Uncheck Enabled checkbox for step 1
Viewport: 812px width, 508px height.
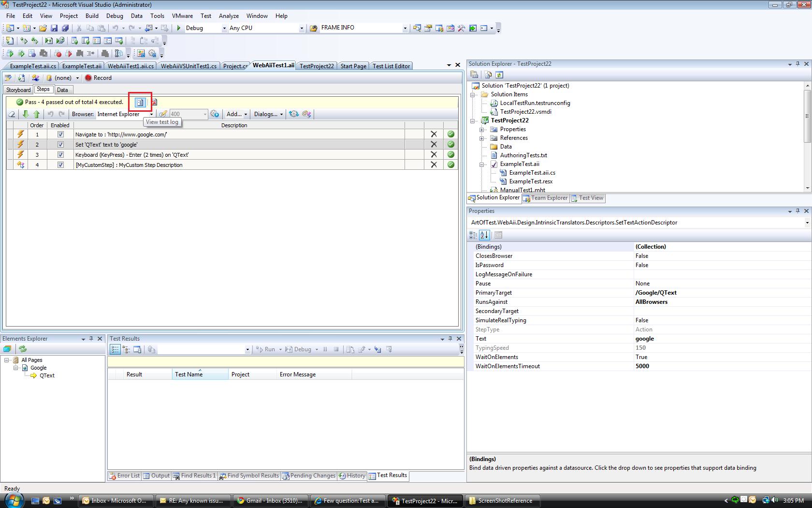pos(60,134)
